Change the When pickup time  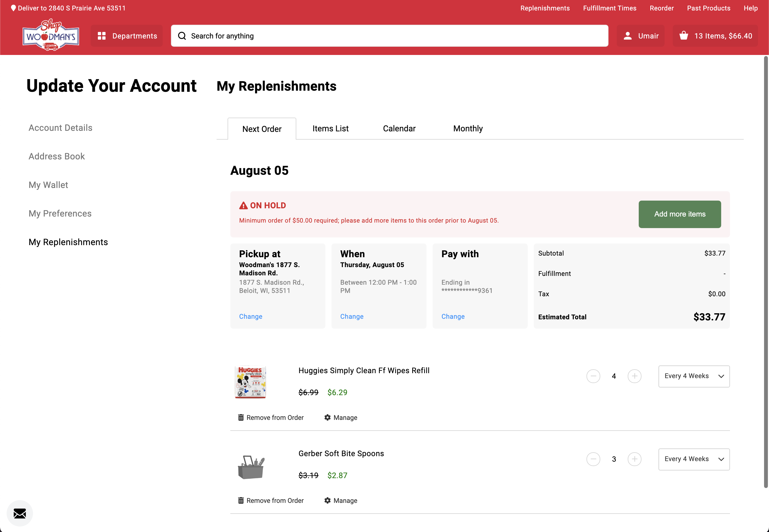[x=352, y=316]
